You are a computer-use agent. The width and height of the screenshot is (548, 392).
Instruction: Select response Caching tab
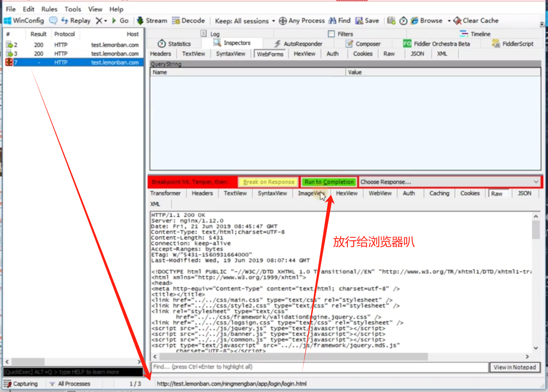click(439, 193)
